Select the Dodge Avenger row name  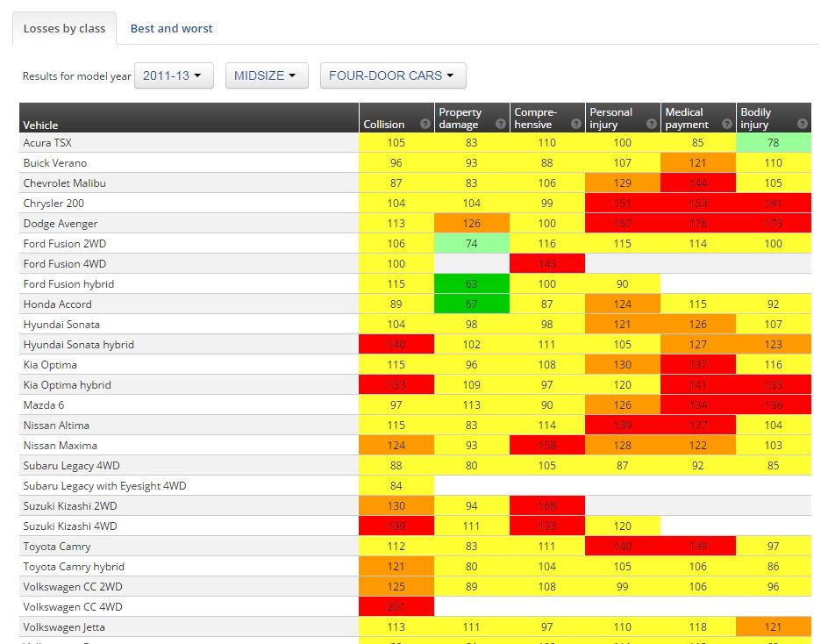[x=61, y=224]
